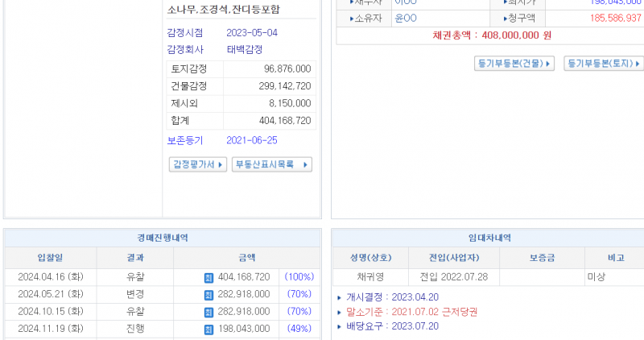Image resolution: width=644 pixels, height=340 pixels.
Task: Click the icon in the 2024.05.21 bid row
Action: point(208,295)
